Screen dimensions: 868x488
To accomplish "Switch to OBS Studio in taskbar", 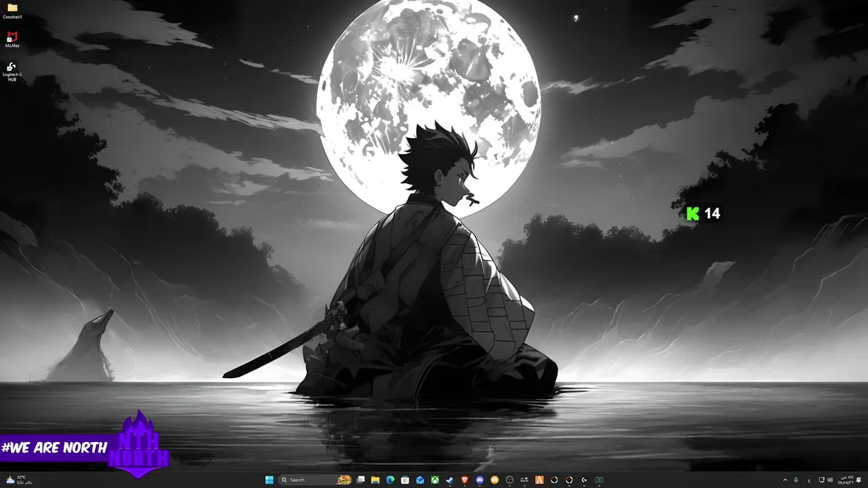I will point(509,480).
